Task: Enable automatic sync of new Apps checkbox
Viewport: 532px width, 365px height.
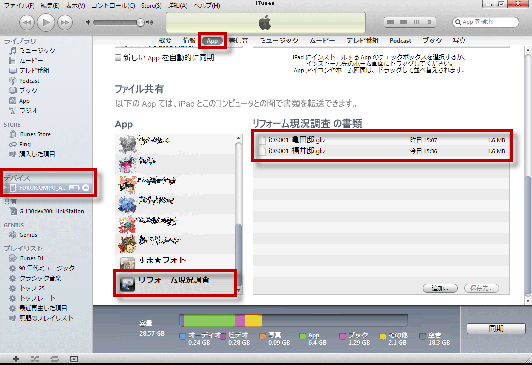Action: click(x=118, y=58)
